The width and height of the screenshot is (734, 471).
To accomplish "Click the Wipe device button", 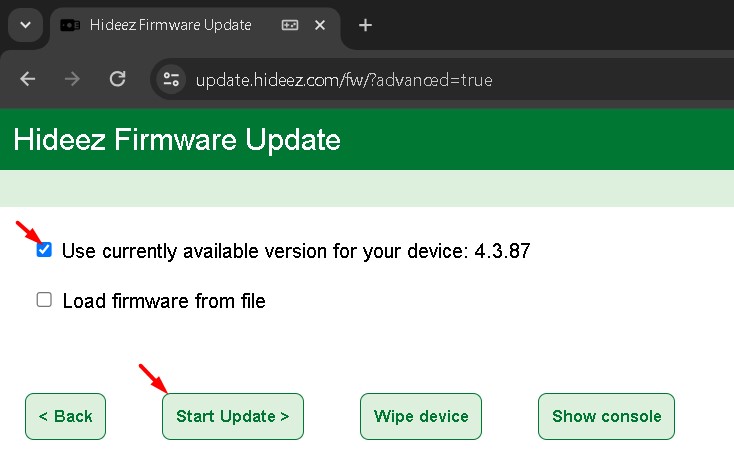I will pos(421,416).
